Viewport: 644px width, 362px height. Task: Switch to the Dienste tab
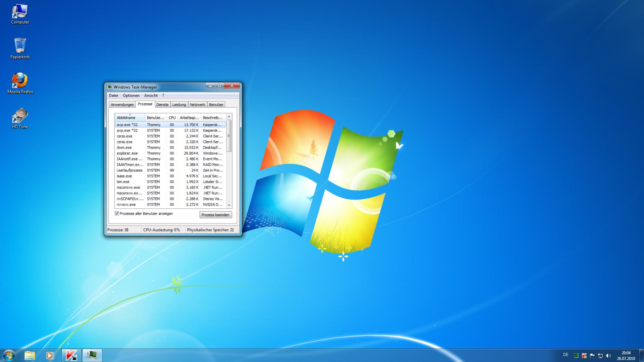point(162,105)
